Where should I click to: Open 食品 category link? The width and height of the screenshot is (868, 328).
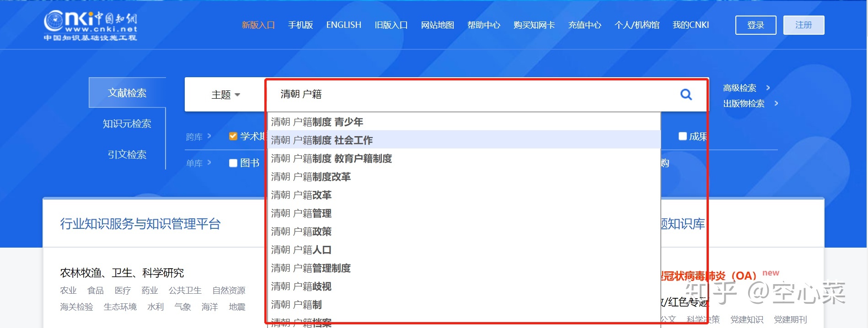(96, 291)
